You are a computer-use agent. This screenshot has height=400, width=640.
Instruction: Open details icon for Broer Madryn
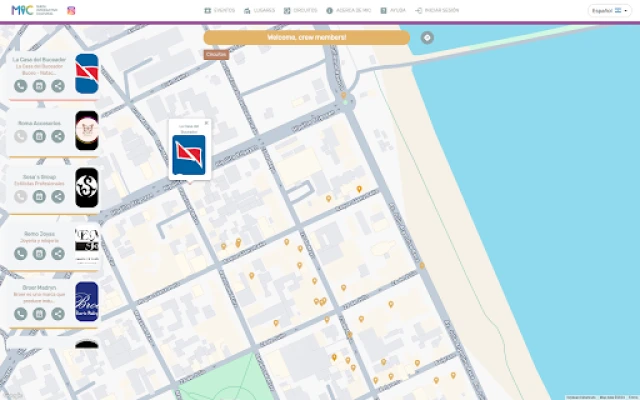tap(39, 314)
